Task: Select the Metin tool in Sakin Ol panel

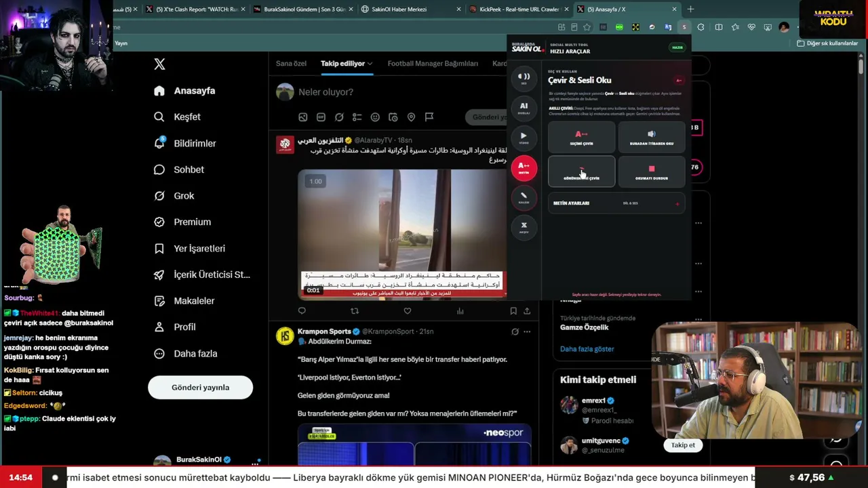Action: pos(524,167)
